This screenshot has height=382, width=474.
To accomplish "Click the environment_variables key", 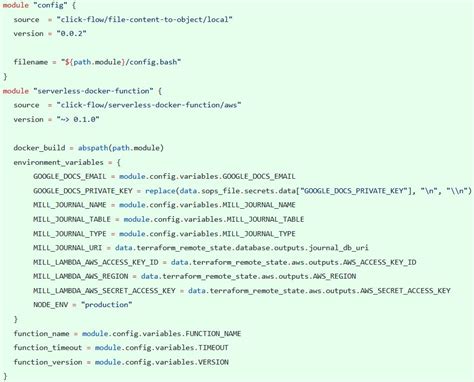I will tap(58, 162).
